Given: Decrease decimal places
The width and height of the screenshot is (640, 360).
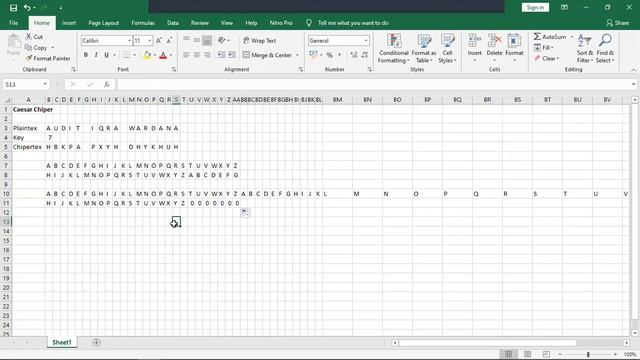Looking at the screenshot, I should (x=364, y=55).
